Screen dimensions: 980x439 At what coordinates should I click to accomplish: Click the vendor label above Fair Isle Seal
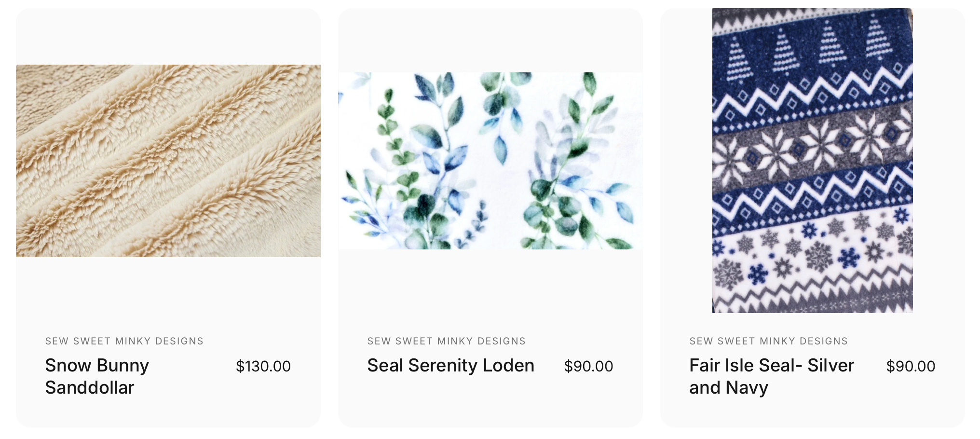[769, 341]
